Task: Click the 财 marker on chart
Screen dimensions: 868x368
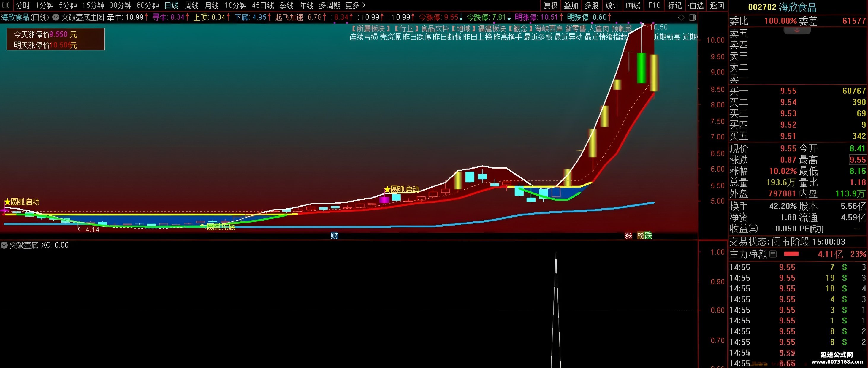Action: coord(334,236)
